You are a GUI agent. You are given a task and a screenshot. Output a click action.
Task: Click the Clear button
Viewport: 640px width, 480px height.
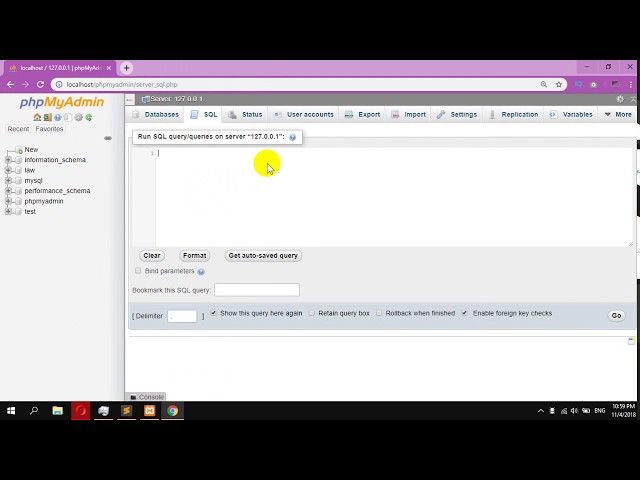pyautogui.click(x=152, y=256)
